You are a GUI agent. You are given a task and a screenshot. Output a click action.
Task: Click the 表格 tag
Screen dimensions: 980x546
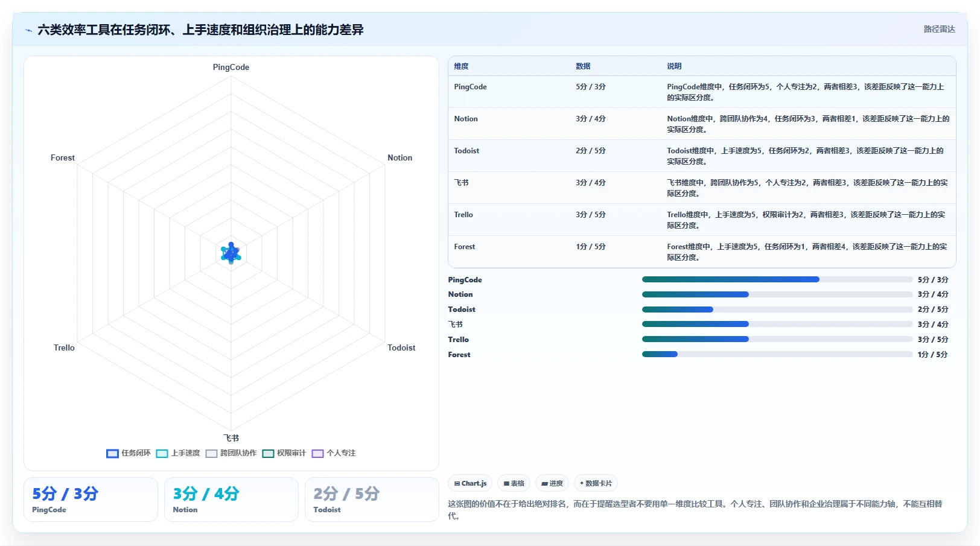(514, 483)
